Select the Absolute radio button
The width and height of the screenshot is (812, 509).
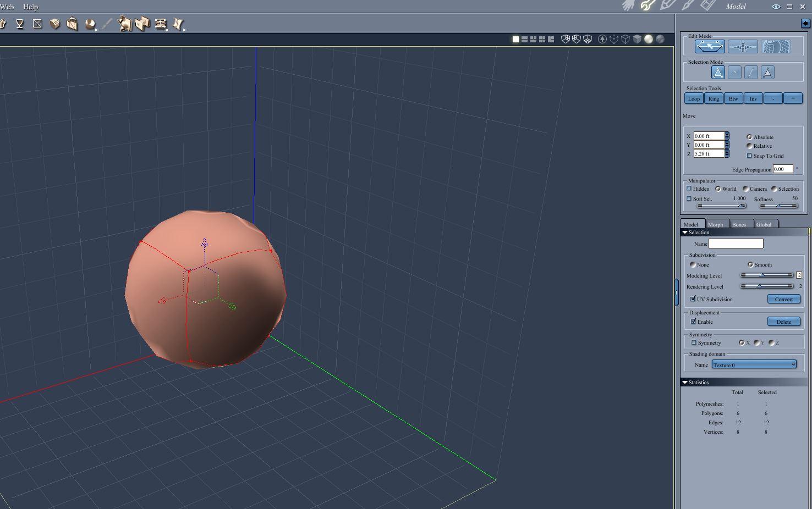(x=749, y=137)
